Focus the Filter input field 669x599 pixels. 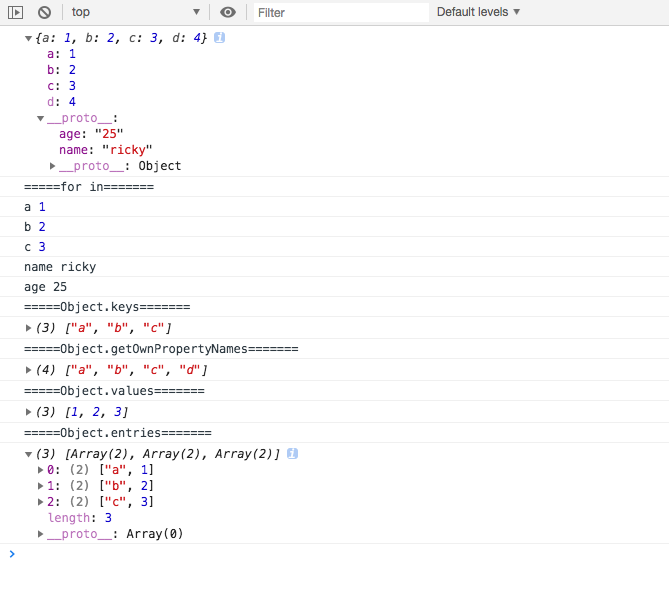point(341,12)
